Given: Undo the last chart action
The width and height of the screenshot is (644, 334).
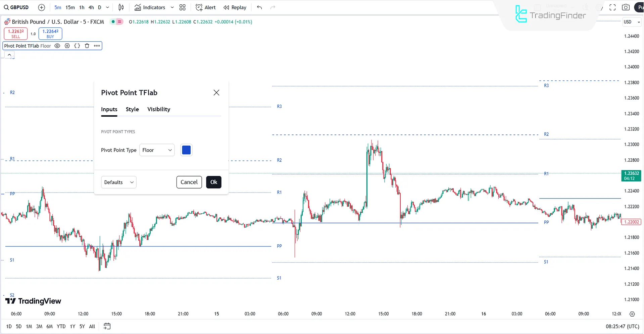Looking at the screenshot, I should [x=259, y=7].
